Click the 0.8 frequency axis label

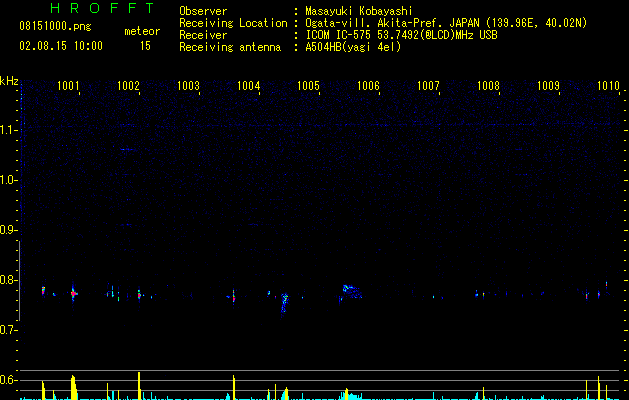point(8,280)
